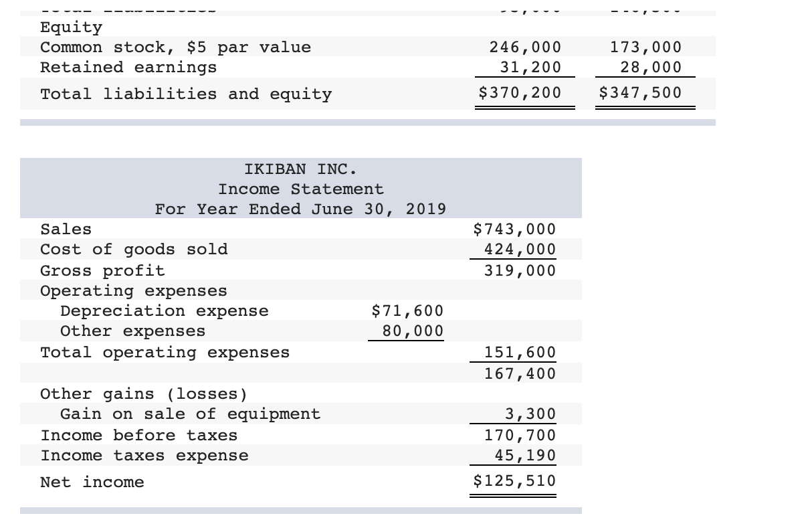Select the "Other gains (losses)" heading
This screenshot has height=530, width=812.
pos(144,394)
